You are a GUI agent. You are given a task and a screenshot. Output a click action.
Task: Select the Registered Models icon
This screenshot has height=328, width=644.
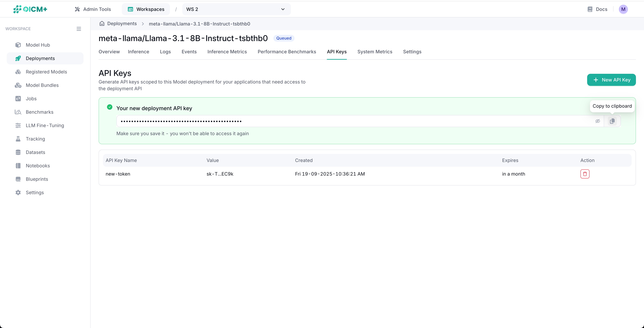pyautogui.click(x=18, y=72)
